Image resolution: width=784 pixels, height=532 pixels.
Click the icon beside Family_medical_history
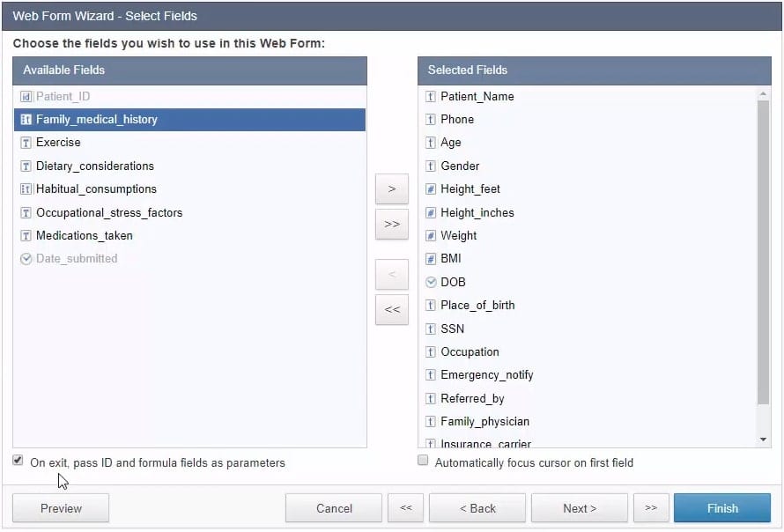26,120
